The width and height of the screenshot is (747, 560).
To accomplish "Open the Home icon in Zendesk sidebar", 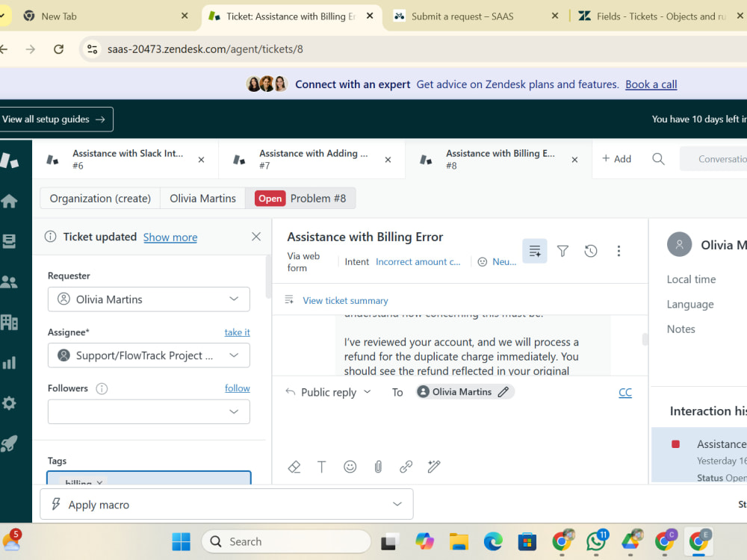I will pyautogui.click(x=10, y=201).
